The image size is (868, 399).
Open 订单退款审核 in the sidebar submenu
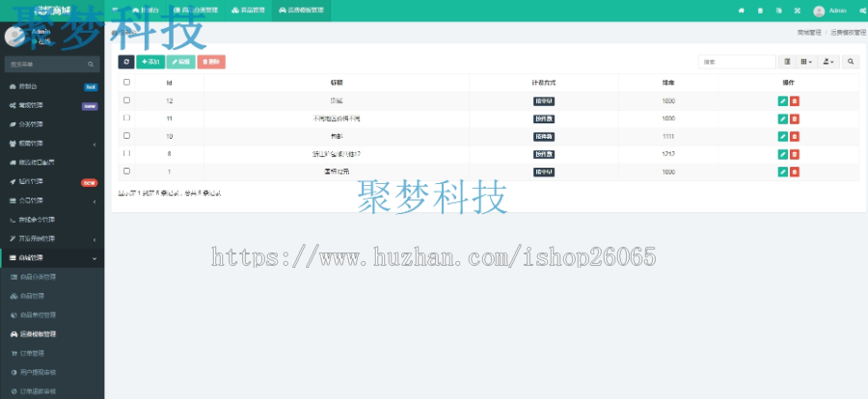pos(52,391)
